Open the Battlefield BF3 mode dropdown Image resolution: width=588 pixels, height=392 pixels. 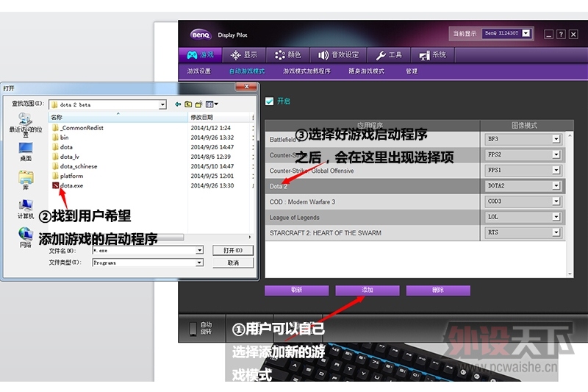556,138
